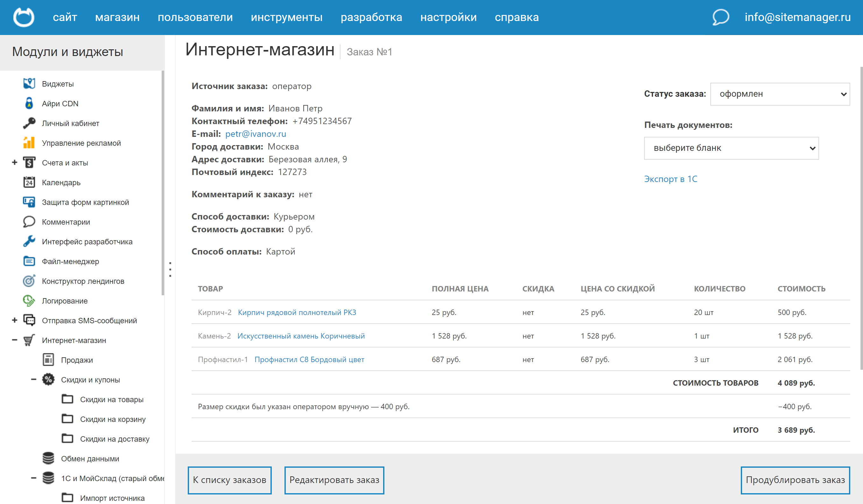Select the Виджеты module icon
The height and width of the screenshot is (504, 863).
click(x=30, y=83)
